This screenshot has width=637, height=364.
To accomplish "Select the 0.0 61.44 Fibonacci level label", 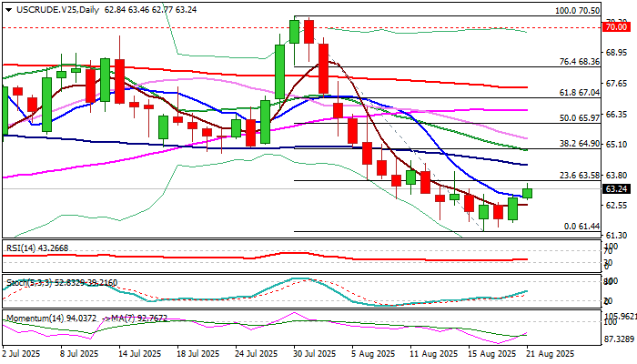I will 581,227.
